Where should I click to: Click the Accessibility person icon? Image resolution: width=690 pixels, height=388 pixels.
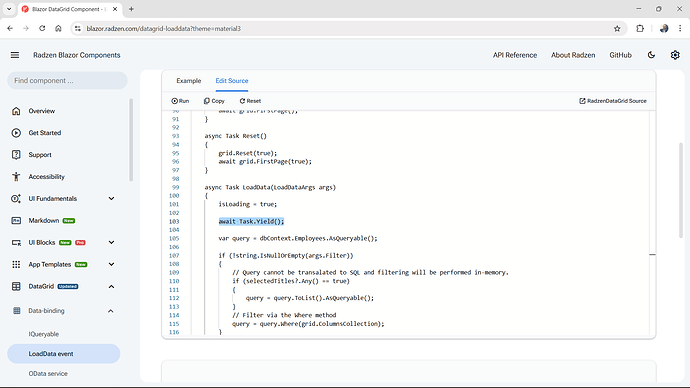point(16,177)
